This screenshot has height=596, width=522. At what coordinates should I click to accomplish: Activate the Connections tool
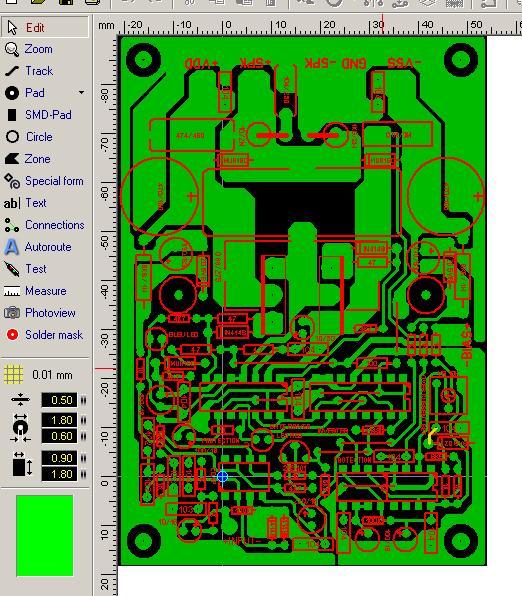[45, 225]
